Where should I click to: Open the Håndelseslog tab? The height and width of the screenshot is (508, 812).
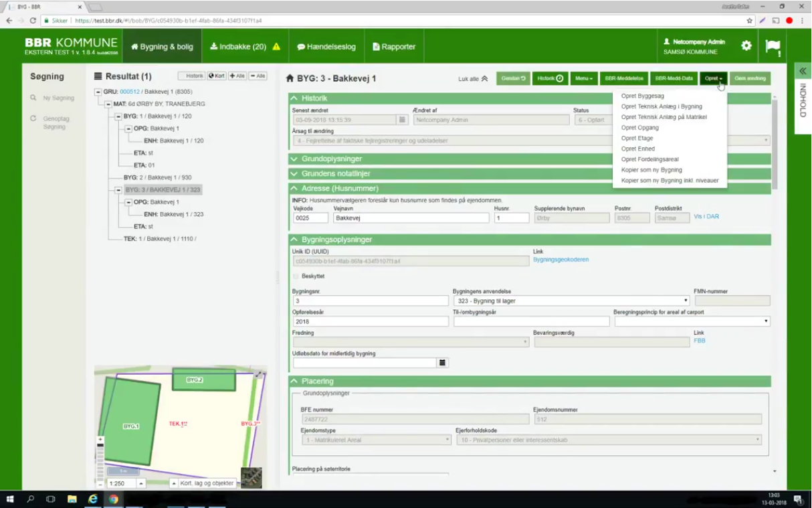click(x=326, y=47)
